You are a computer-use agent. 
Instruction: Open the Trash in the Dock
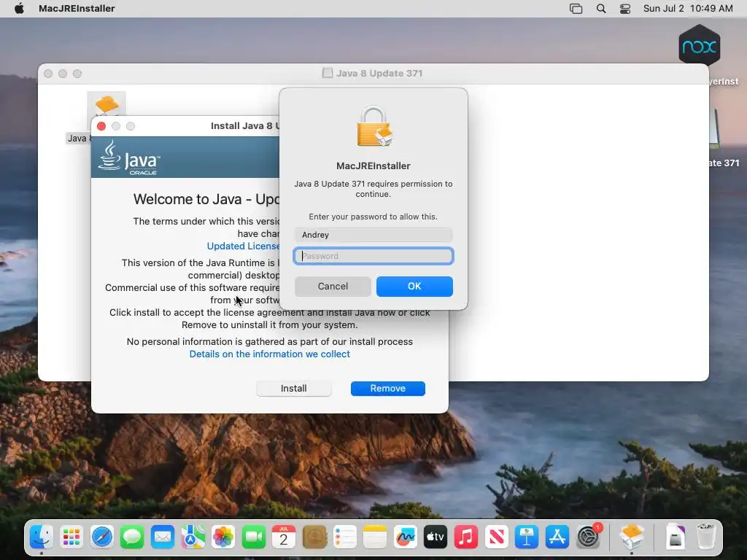pyautogui.click(x=705, y=537)
